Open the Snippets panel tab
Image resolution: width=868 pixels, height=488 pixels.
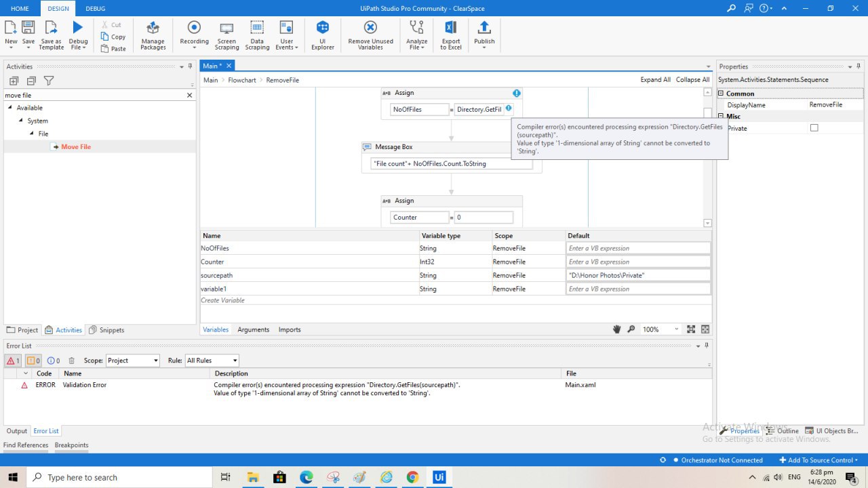[106, 330]
